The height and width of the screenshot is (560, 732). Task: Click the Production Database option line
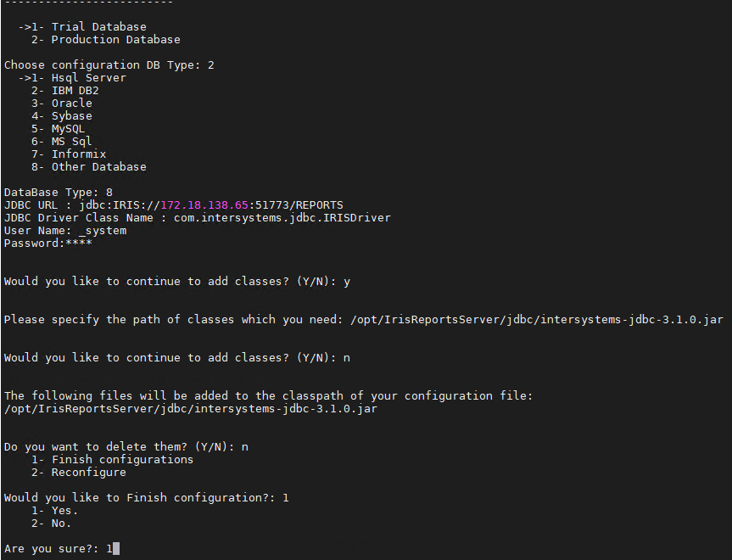tap(115, 40)
